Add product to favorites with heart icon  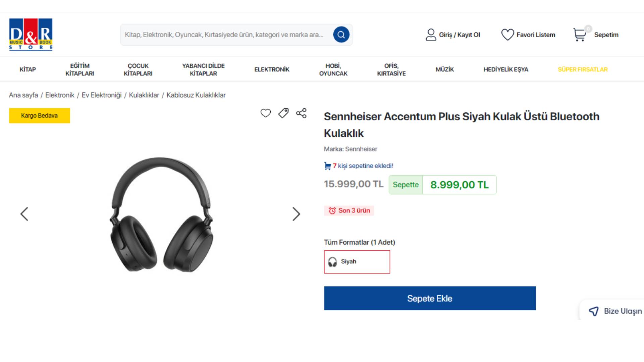pos(265,113)
